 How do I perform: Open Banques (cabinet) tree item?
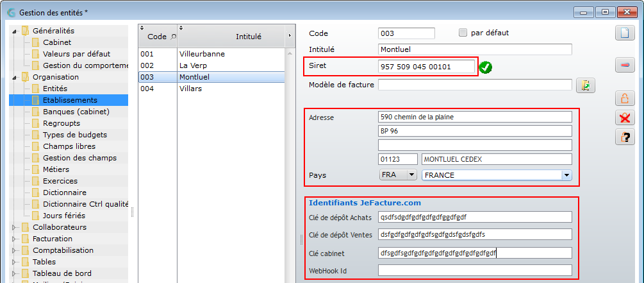[76, 112]
